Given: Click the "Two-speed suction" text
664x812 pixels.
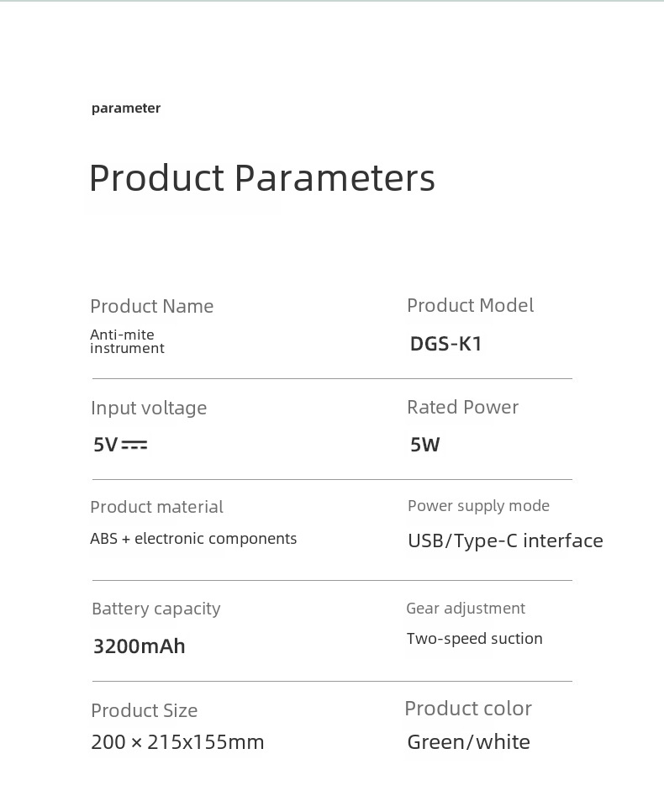Looking at the screenshot, I should tap(474, 639).
